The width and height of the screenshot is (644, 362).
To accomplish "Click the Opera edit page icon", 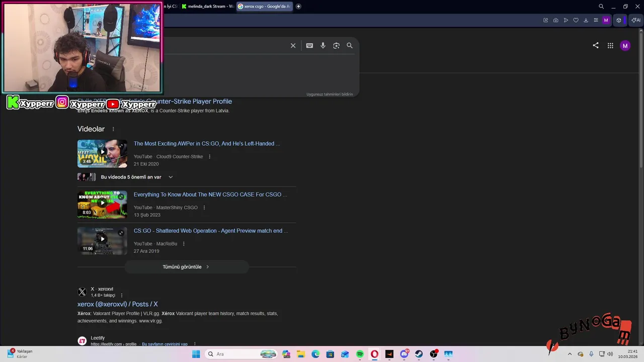I will point(545,20).
